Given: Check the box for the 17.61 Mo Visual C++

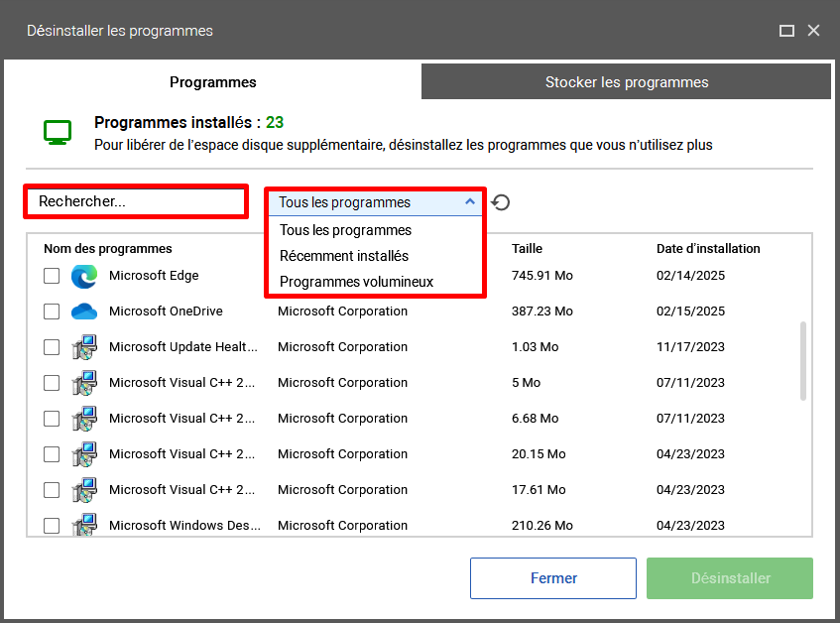Looking at the screenshot, I should point(52,490).
